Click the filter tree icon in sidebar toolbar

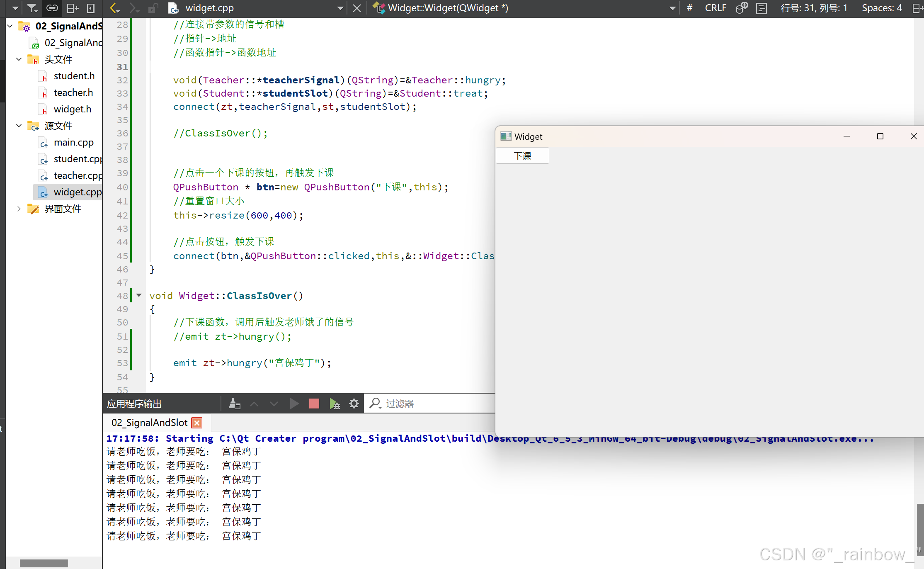pos(32,8)
